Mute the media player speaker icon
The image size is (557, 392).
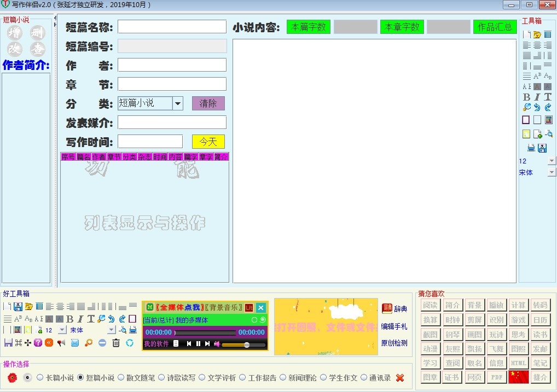(217, 344)
